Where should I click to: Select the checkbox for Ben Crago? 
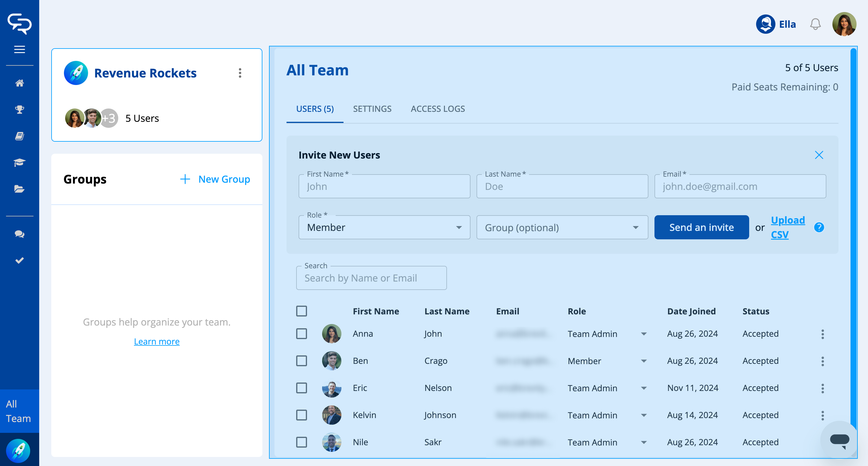(301, 361)
